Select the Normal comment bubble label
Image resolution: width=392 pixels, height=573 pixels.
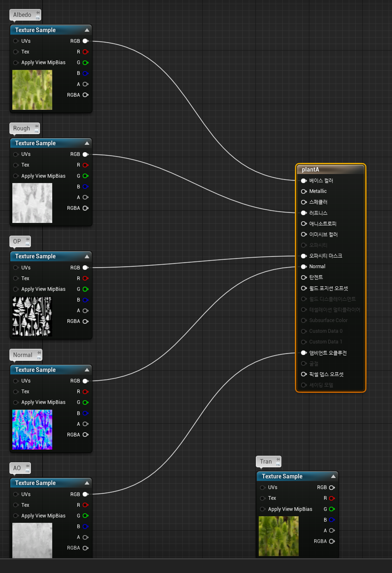click(x=23, y=355)
